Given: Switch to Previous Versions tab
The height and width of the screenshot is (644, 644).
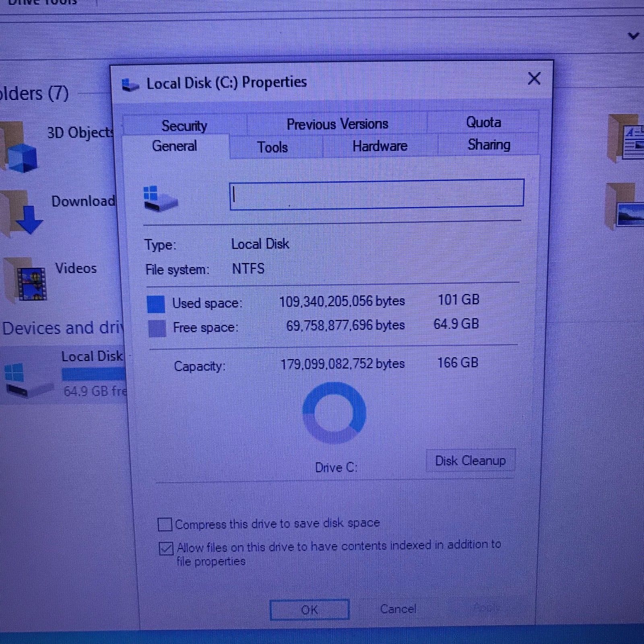Looking at the screenshot, I should (x=337, y=124).
